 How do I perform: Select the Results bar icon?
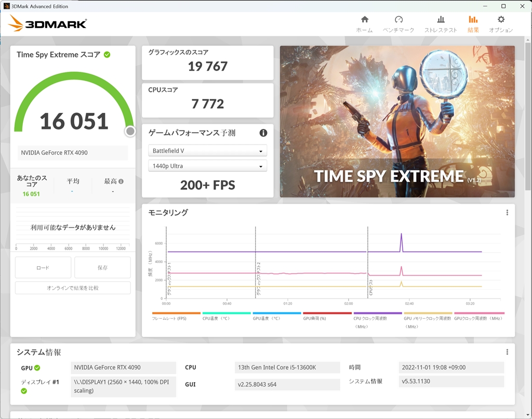coord(473,19)
